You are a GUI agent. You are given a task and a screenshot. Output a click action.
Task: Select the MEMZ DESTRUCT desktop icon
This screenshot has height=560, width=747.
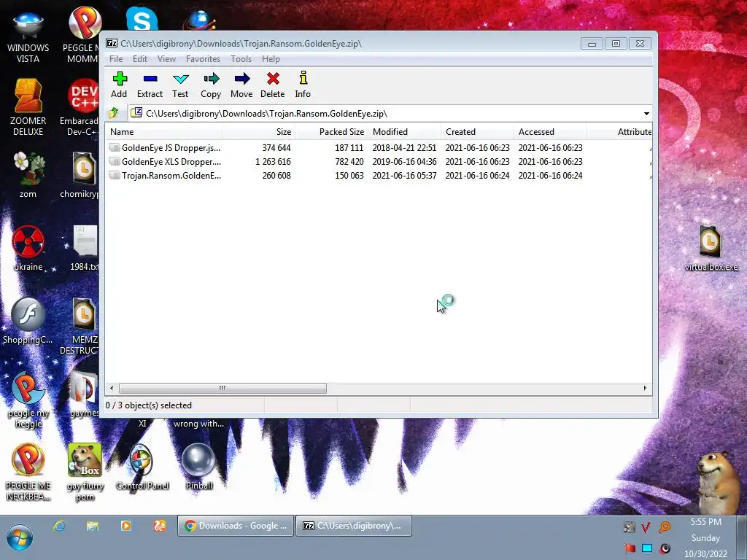click(82, 326)
